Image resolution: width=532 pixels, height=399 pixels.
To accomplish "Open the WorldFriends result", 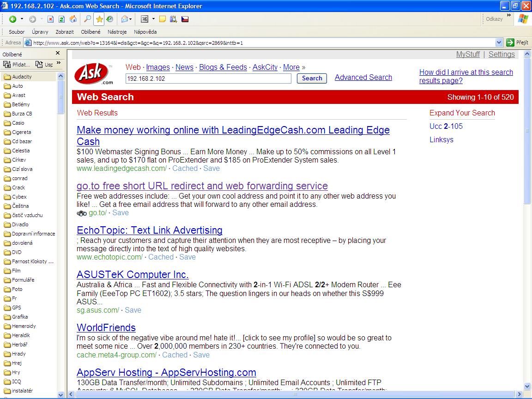I will (x=106, y=328).
